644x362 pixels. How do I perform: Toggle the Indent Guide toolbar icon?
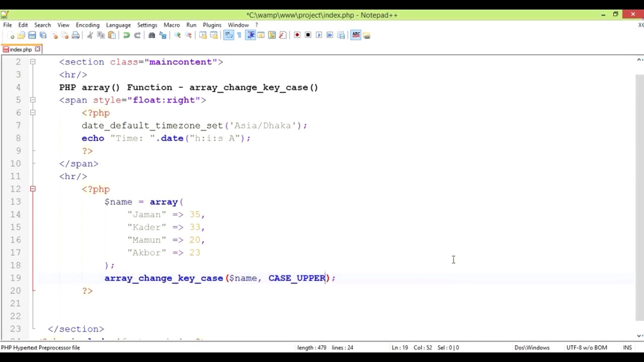pyautogui.click(x=251, y=35)
